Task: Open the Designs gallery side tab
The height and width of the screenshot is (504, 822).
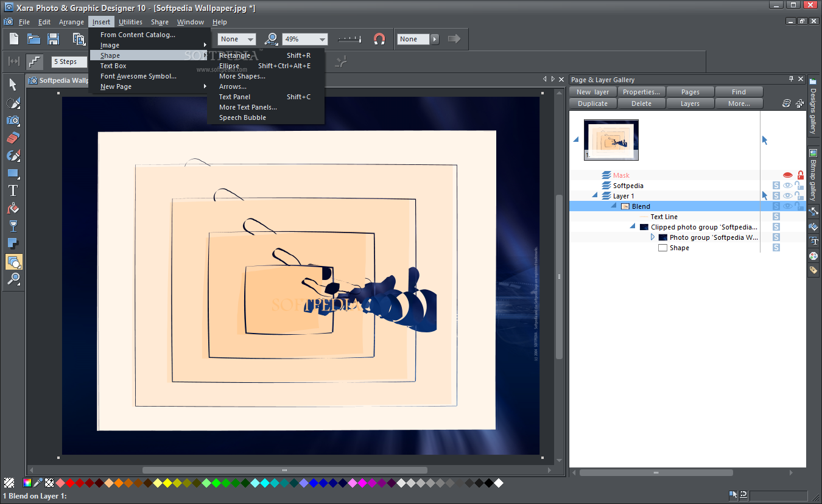Action: (x=813, y=107)
